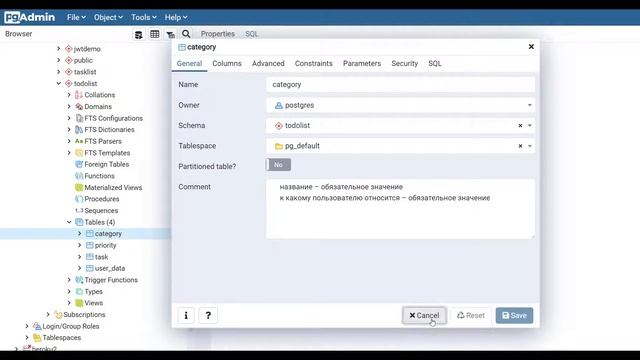Click the FTS Parsers icon
The image size is (640, 360).
pyautogui.click(x=79, y=141)
